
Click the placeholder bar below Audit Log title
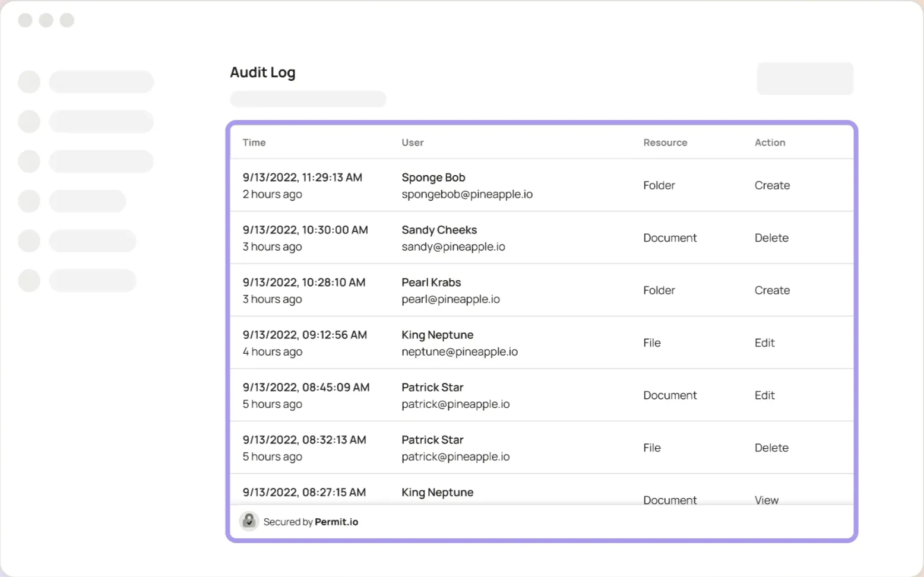coord(308,99)
